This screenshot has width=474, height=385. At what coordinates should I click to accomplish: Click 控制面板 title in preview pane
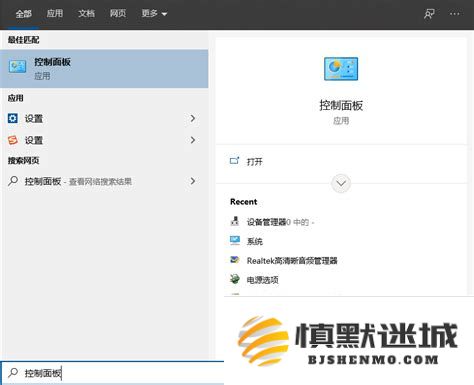coord(341,106)
